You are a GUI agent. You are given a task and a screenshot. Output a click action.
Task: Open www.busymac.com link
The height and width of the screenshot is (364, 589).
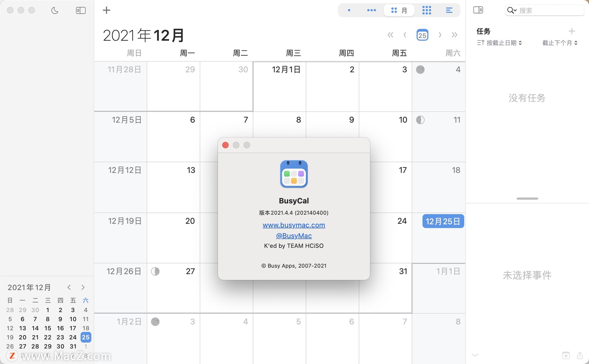pos(294,225)
